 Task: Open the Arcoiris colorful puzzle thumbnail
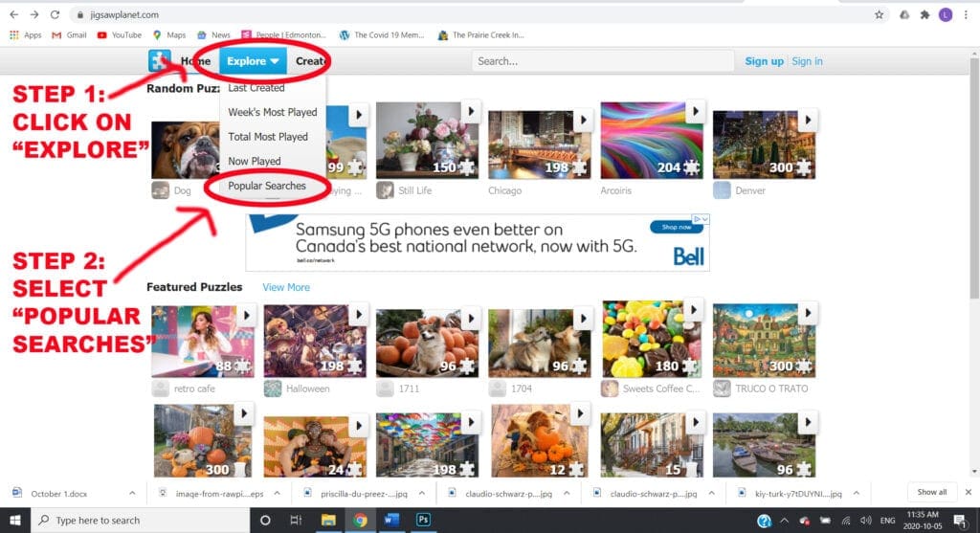click(x=651, y=141)
